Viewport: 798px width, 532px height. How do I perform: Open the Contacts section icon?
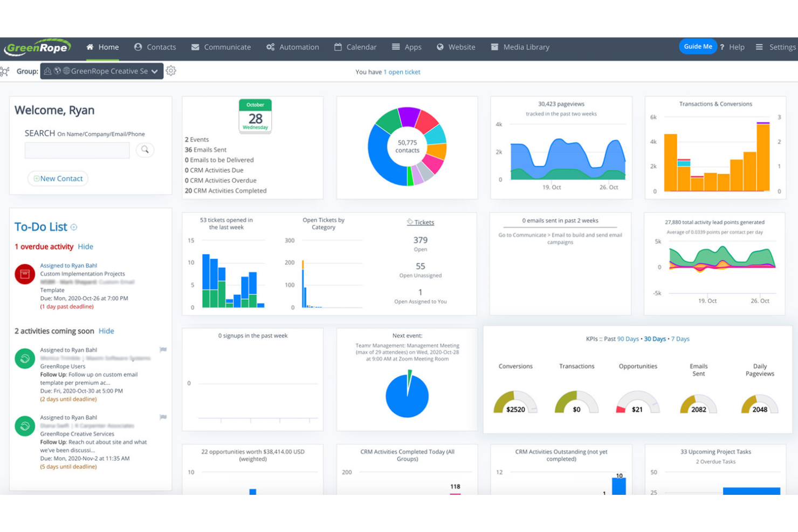[x=138, y=47]
